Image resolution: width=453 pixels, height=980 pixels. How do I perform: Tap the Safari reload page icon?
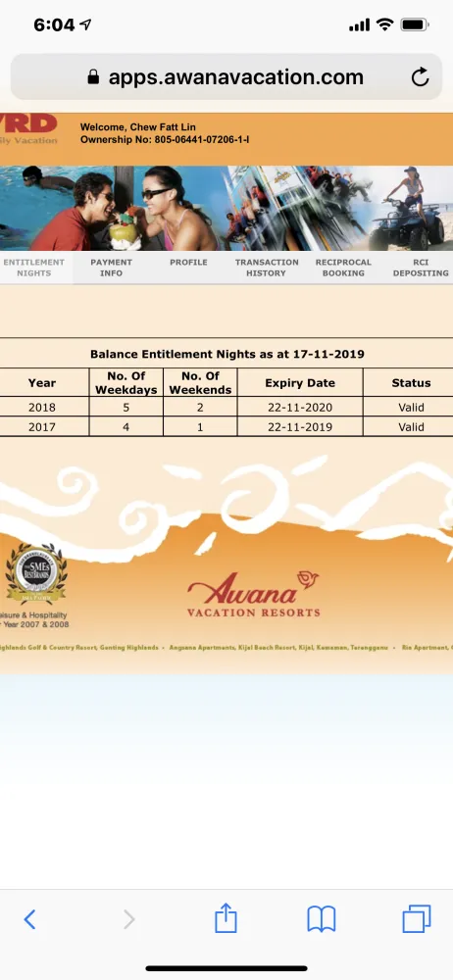420,76
